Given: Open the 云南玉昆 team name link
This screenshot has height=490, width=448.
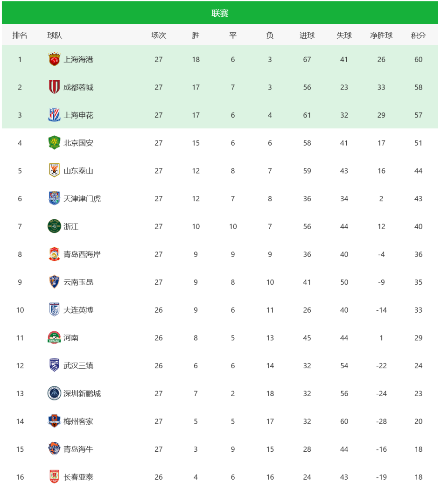Looking at the screenshot, I should pyautogui.click(x=78, y=282).
